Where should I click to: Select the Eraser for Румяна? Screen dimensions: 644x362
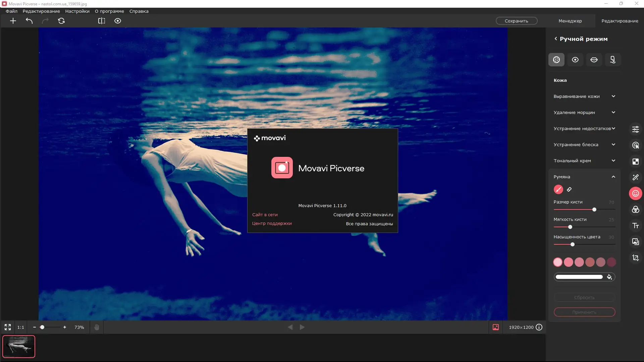569,189
